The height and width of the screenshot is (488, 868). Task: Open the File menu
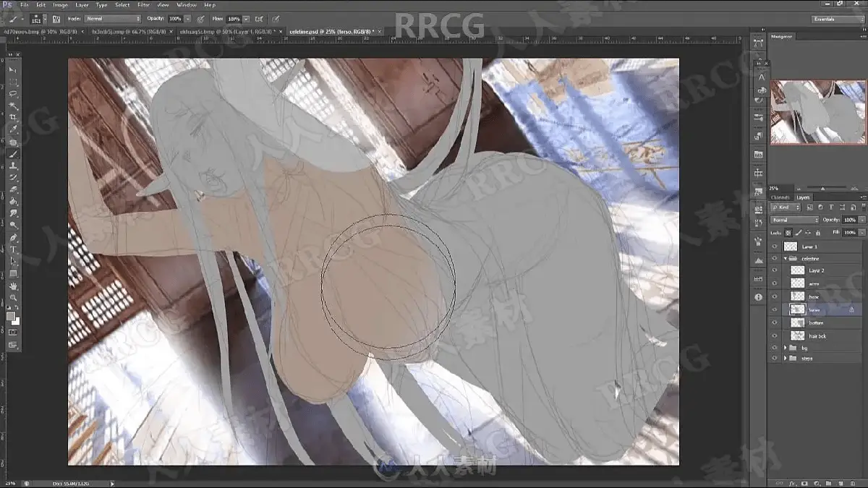(x=25, y=5)
